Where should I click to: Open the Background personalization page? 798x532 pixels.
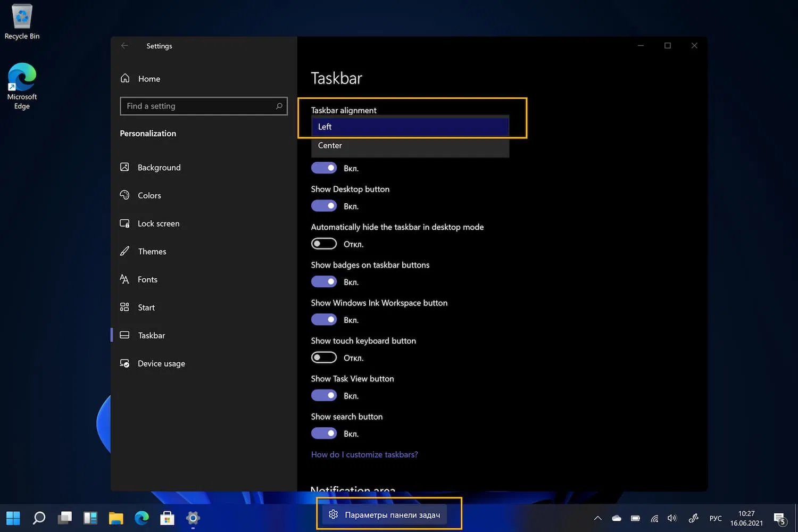159,168
